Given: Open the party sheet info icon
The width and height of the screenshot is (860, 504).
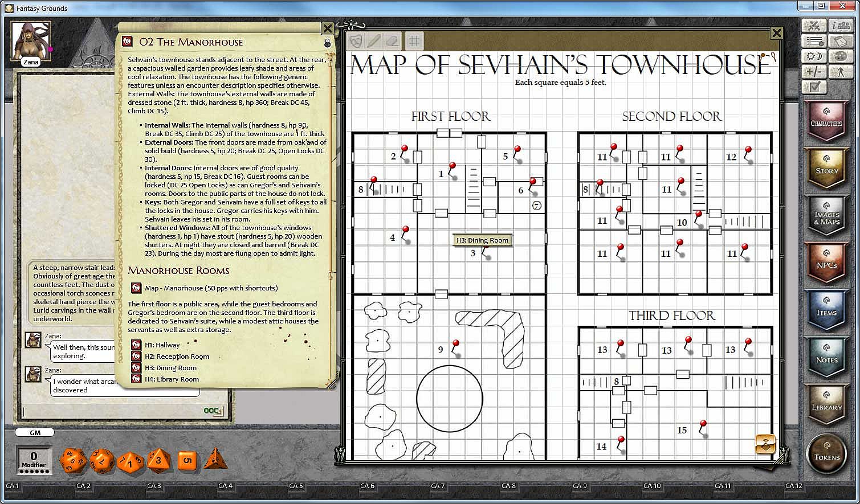Looking at the screenshot, I should coord(841,26).
